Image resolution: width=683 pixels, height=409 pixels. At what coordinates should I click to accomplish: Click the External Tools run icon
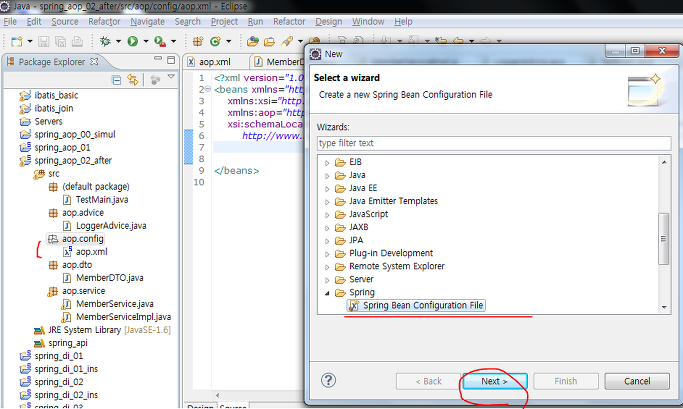click(160, 41)
